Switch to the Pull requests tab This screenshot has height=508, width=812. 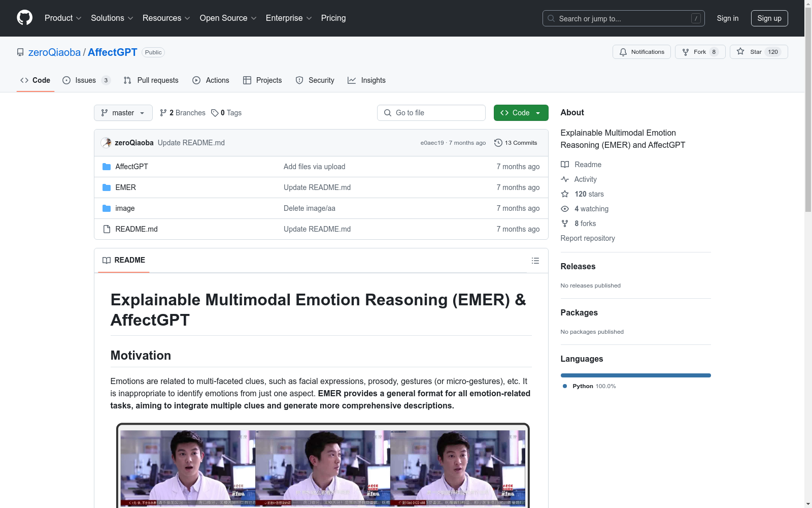(x=151, y=80)
